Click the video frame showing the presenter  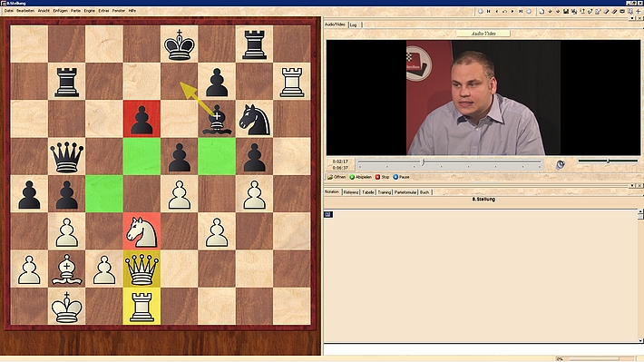click(x=483, y=97)
